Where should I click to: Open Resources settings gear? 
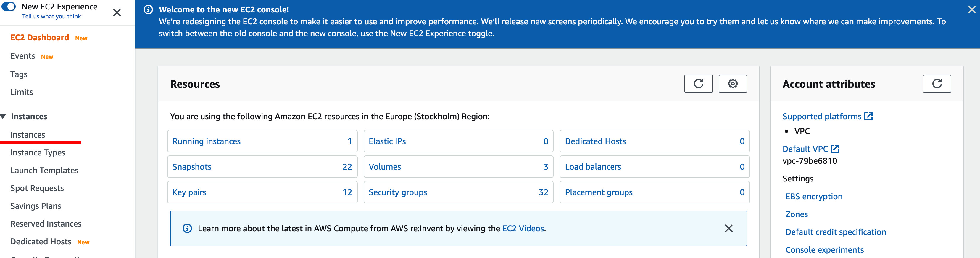(732, 83)
